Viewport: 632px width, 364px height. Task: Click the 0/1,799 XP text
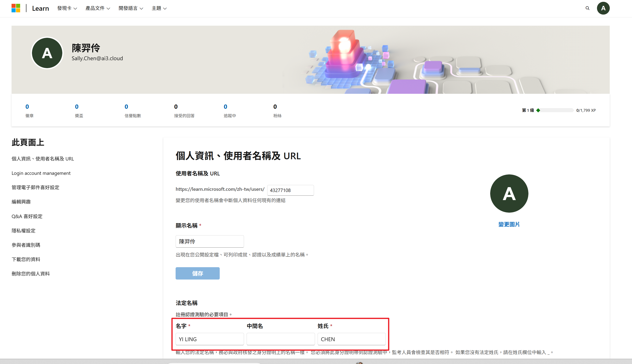586,110
